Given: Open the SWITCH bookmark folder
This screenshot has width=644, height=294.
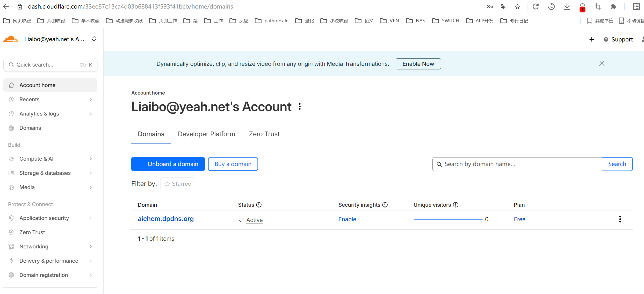Looking at the screenshot, I should 446,21.
